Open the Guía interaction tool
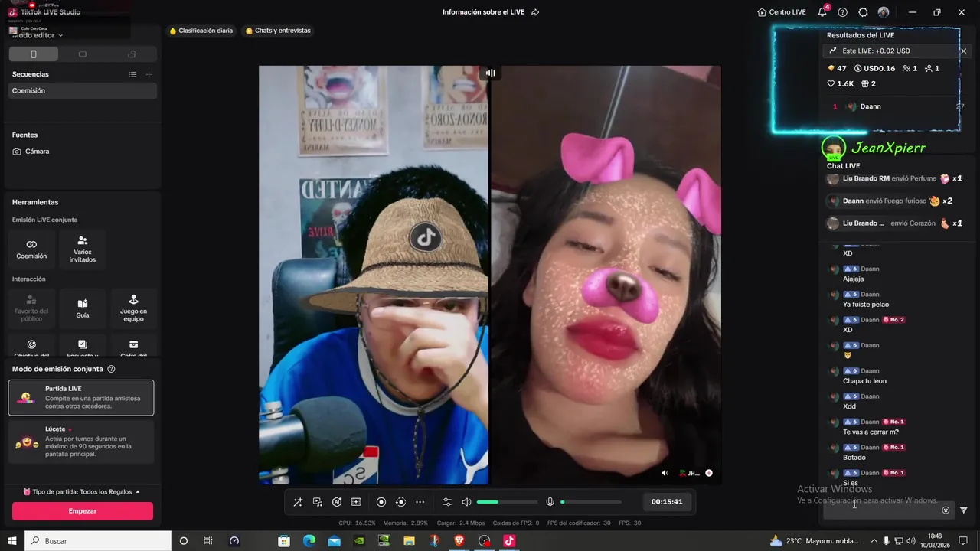The width and height of the screenshot is (980, 551). click(83, 308)
